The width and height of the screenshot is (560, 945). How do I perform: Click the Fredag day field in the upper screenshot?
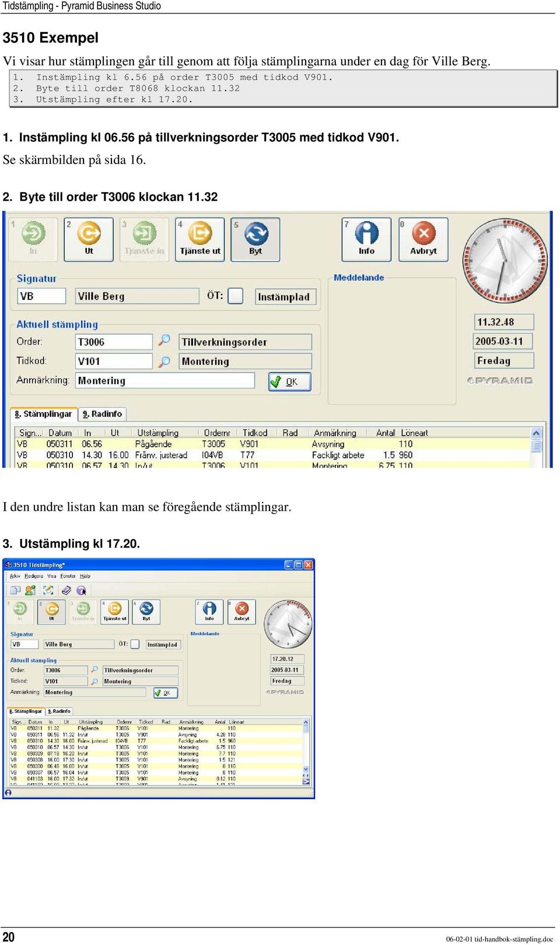click(503, 361)
